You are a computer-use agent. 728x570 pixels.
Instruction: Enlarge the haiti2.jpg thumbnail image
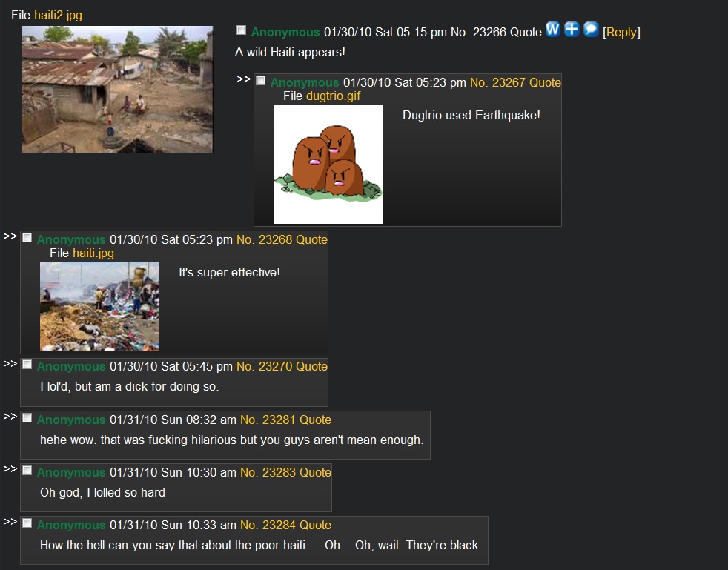[x=117, y=89]
